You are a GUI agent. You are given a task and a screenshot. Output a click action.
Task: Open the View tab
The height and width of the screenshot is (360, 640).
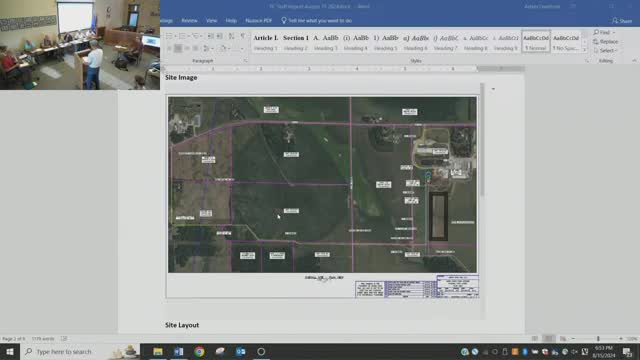click(211, 20)
